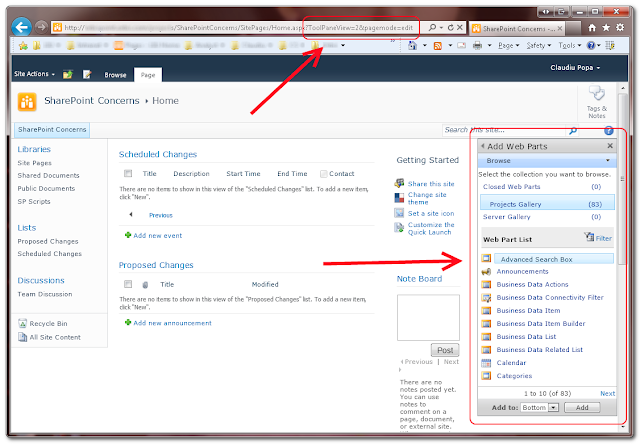Image resolution: width=640 pixels, height=444 pixels.
Task: Click the blue help icon near search
Action: coord(609,131)
